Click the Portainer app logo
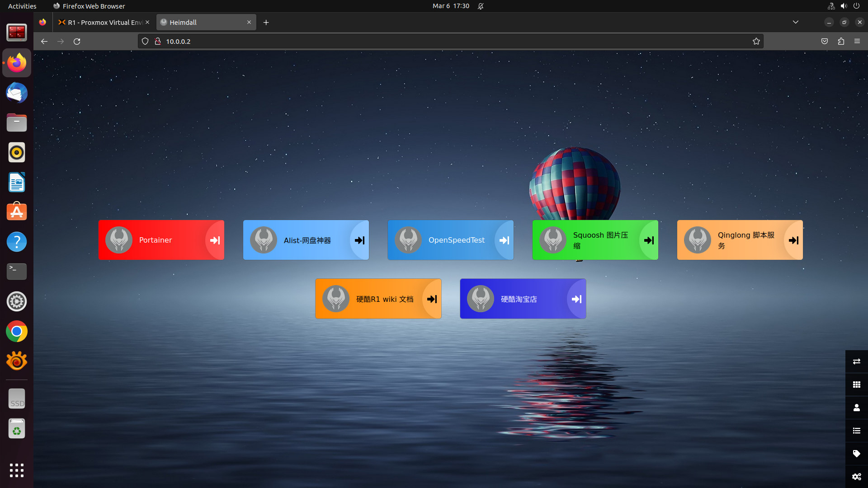The height and width of the screenshot is (488, 868). pos(119,240)
